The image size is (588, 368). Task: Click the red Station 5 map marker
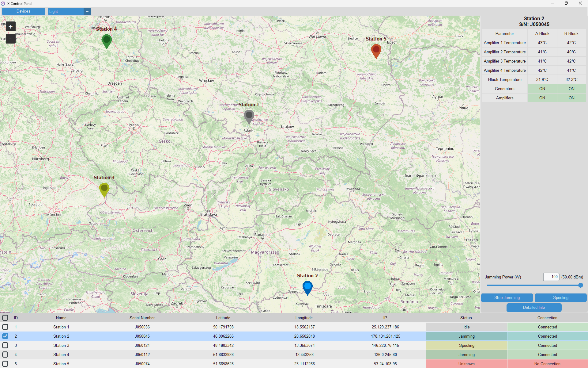pos(376,51)
